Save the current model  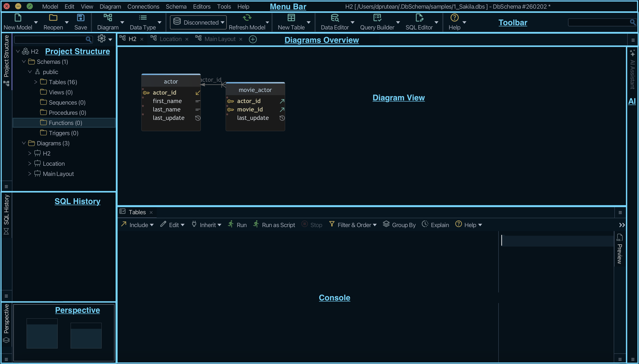tap(80, 22)
